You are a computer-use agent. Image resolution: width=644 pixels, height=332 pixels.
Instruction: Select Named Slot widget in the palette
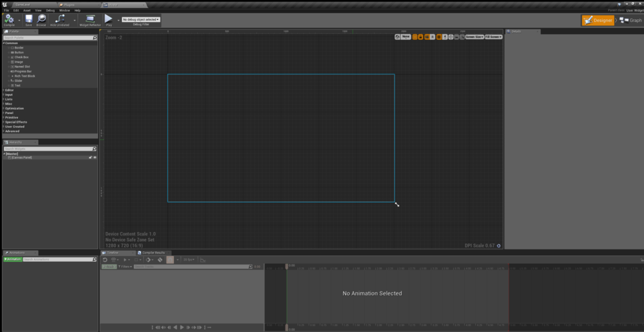tap(22, 67)
